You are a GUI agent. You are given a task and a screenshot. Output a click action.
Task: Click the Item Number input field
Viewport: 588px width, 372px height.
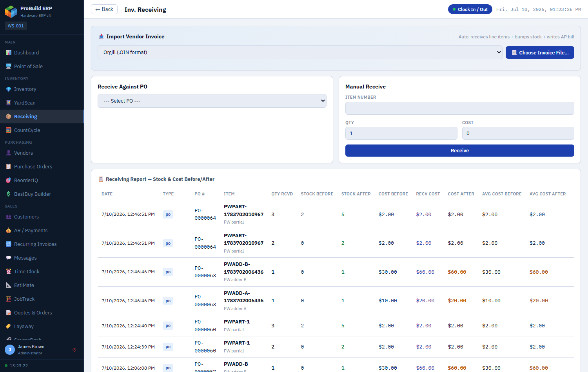click(x=460, y=108)
